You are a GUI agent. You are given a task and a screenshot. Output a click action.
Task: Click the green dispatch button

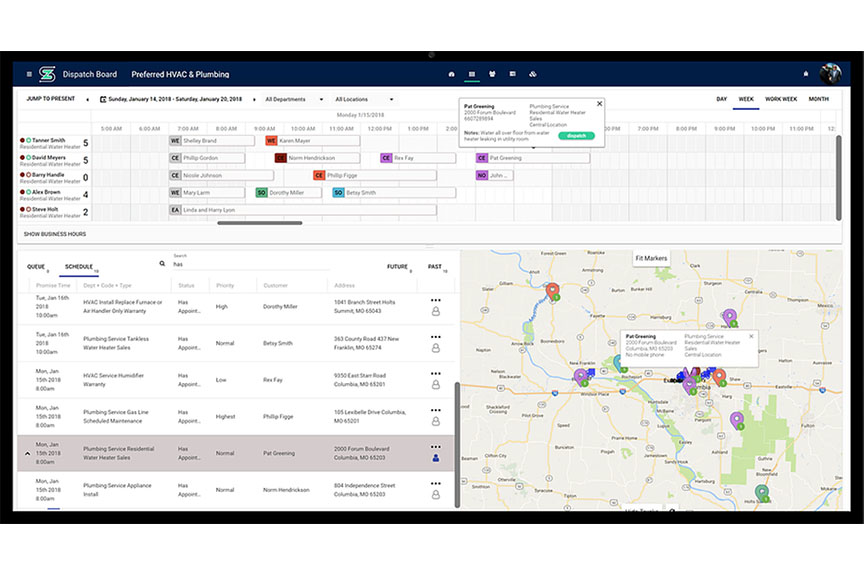575,135
